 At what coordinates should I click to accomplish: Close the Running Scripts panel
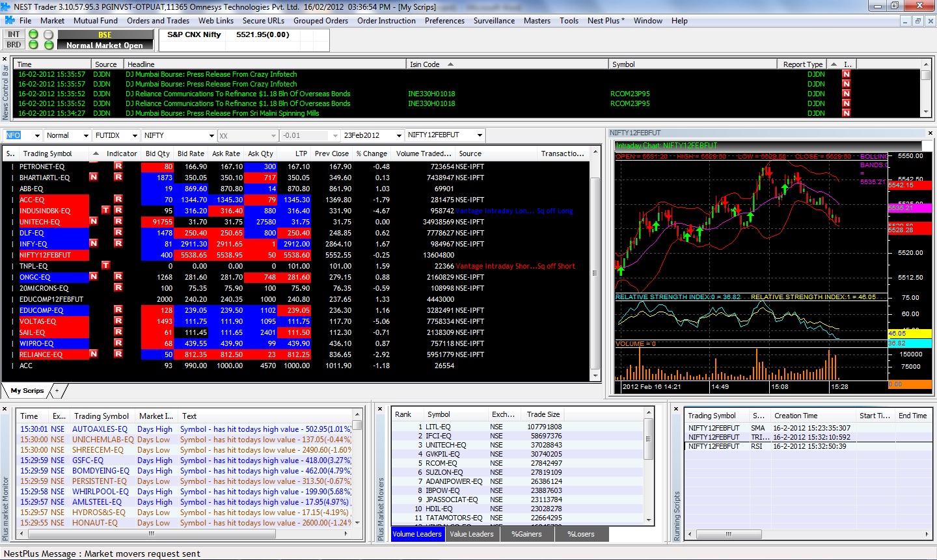(x=677, y=408)
